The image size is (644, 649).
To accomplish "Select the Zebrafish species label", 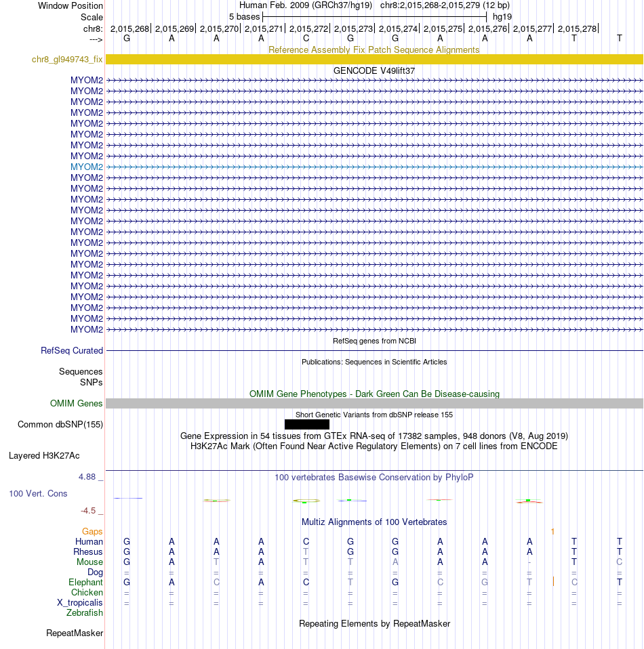I will pyautogui.click(x=85, y=612).
